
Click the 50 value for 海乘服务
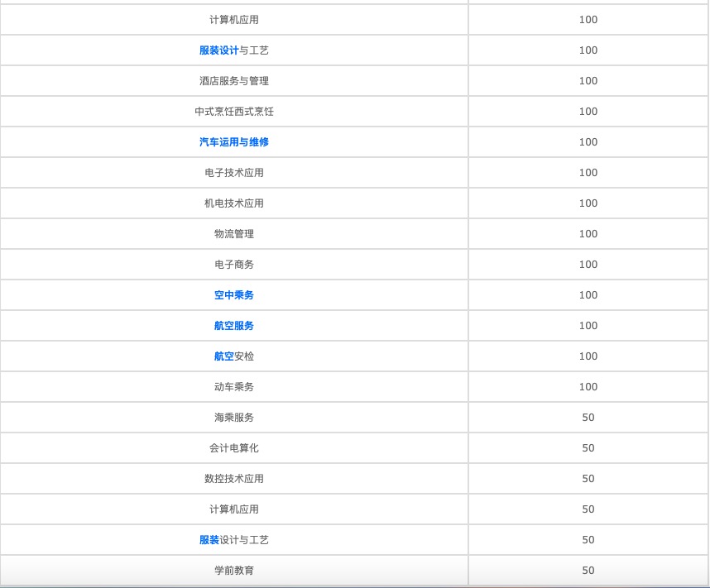coord(588,418)
